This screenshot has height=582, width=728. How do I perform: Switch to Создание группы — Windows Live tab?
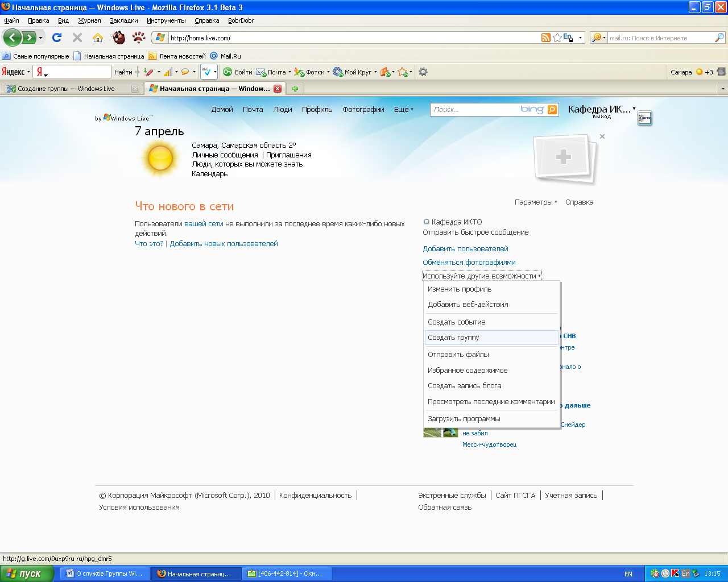(72, 89)
